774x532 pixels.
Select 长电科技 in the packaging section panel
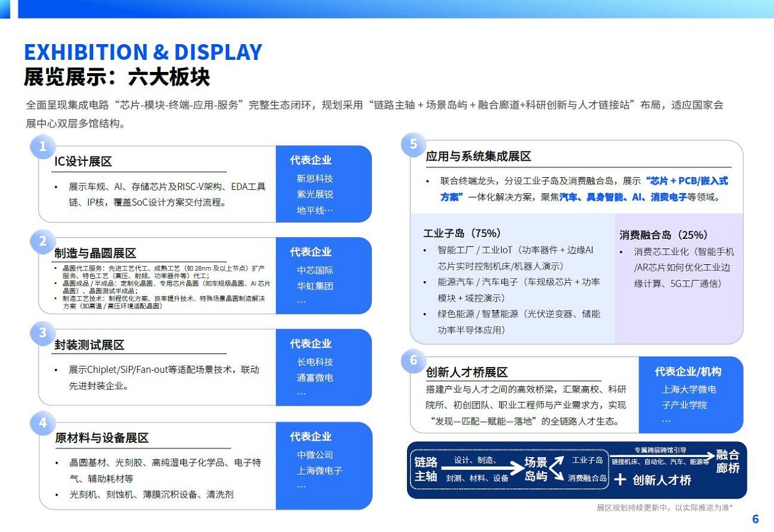[x=315, y=362]
